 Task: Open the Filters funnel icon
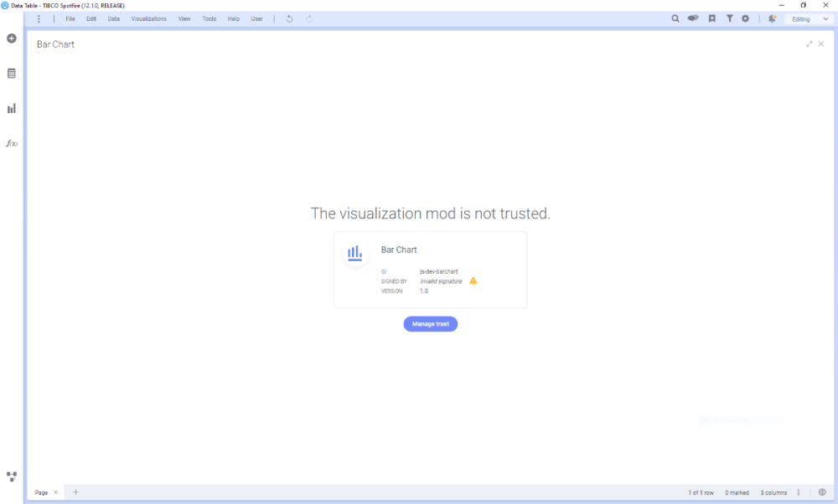pyautogui.click(x=730, y=18)
